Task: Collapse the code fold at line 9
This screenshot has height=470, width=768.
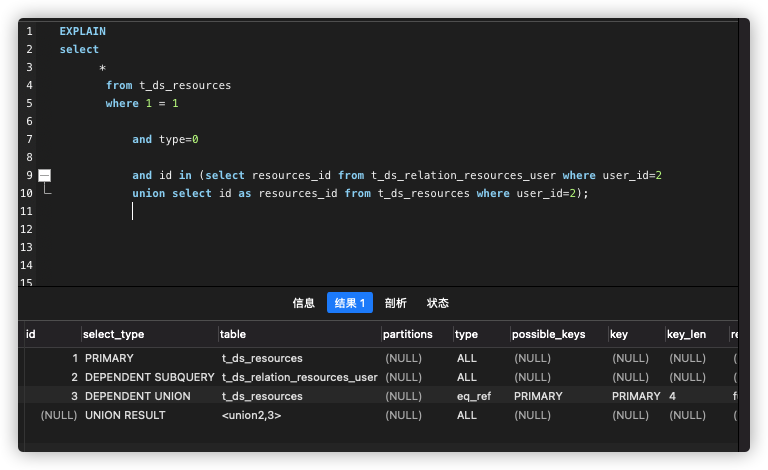Action: click(45, 175)
